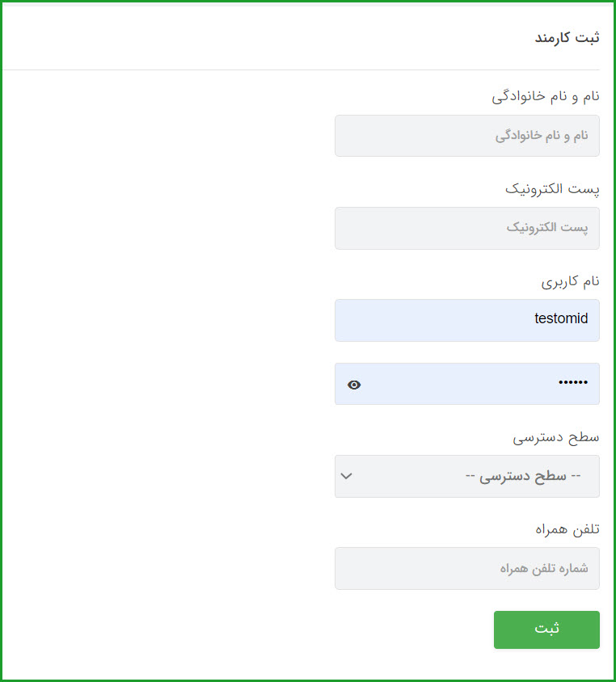Open the -- سطح دسترسی -- dropdown
The height and width of the screenshot is (682, 616).
(x=466, y=476)
